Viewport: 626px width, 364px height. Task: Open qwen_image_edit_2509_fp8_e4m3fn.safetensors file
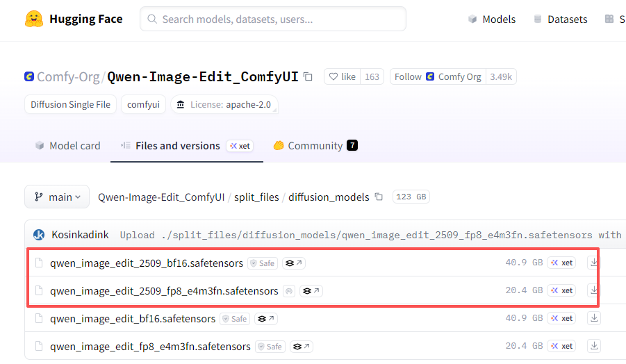[164, 291]
